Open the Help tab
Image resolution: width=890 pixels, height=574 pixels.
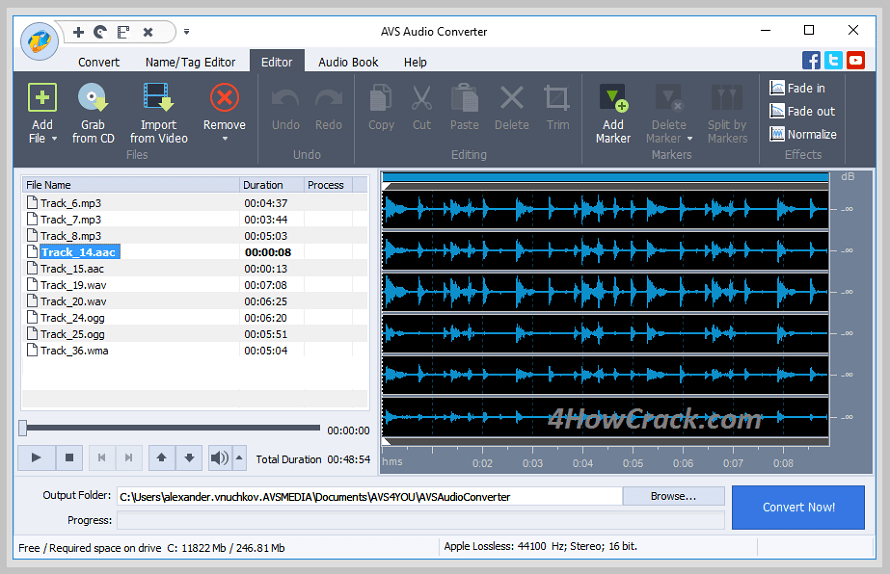pyautogui.click(x=415, y=62)
